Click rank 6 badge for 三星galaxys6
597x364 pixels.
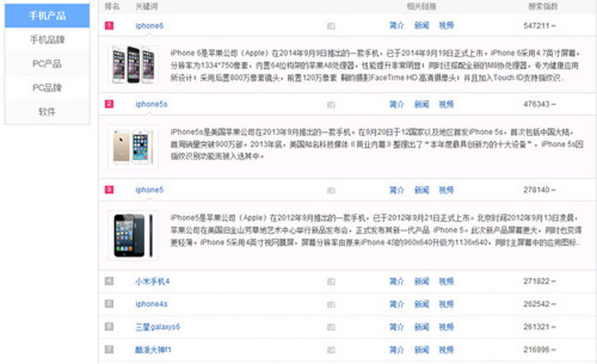coord(109,327)
